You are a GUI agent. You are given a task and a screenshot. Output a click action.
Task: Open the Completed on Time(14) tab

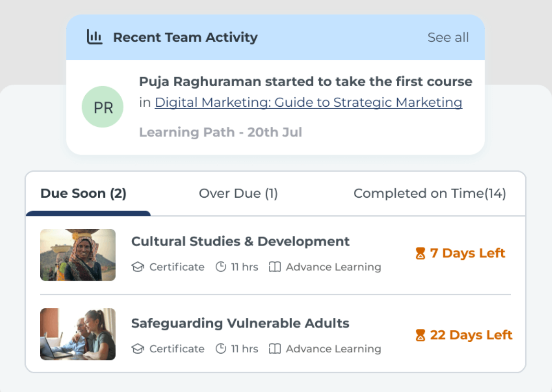[430, 193]
